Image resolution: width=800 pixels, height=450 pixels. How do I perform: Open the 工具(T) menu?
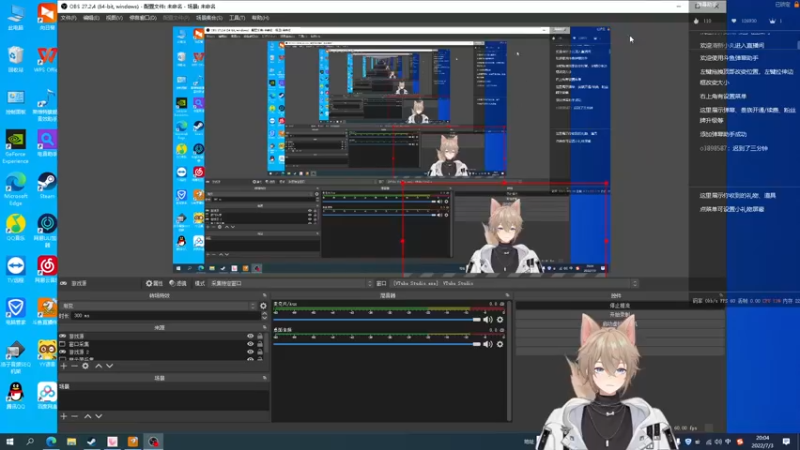tap(237, 18)
